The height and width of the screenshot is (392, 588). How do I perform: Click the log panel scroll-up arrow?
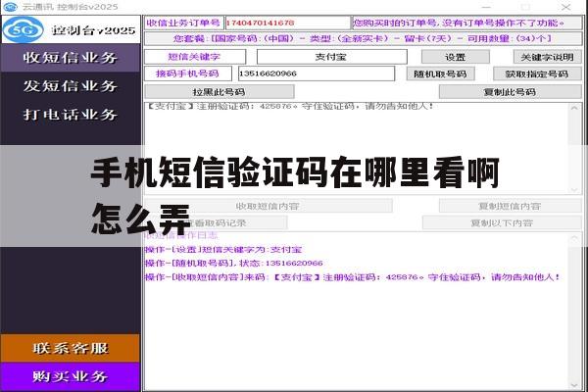pyautogui.click(x=574, y=238)
